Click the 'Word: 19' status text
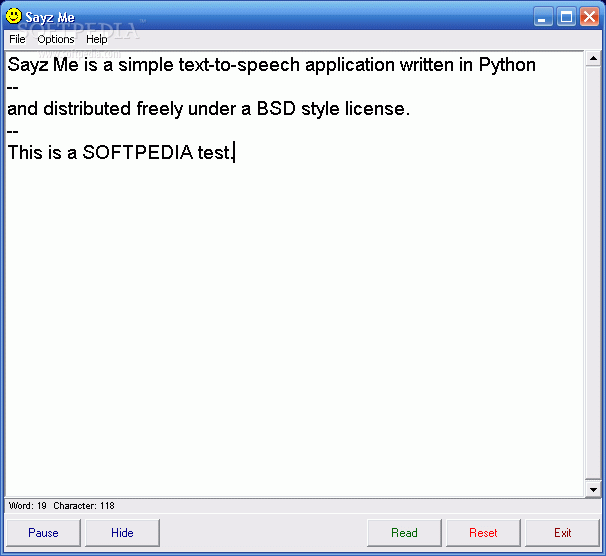 click(x=27, y=506)
